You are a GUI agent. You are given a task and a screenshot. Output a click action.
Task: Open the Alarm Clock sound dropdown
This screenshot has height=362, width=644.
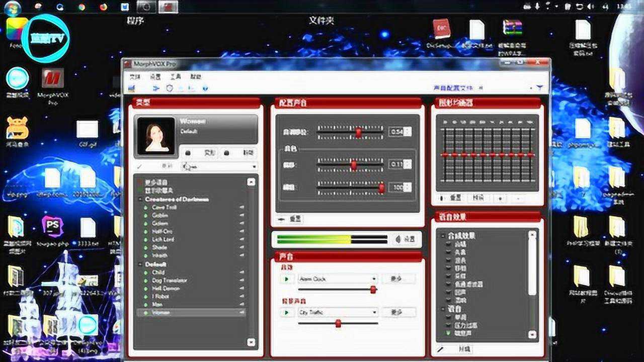click(374, 278)
